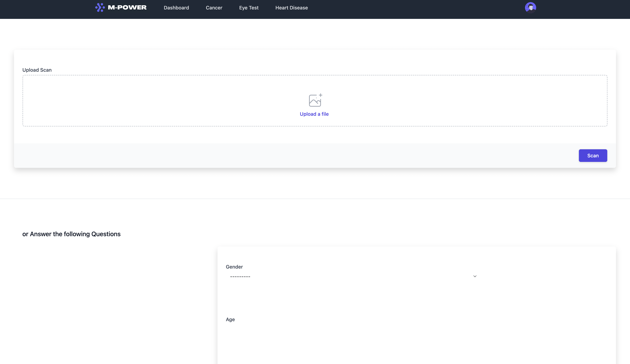Select the dashed placeholder Gender value
This screenshot has width=630, height=364.
pyautogui.click(x=240, y=277)
